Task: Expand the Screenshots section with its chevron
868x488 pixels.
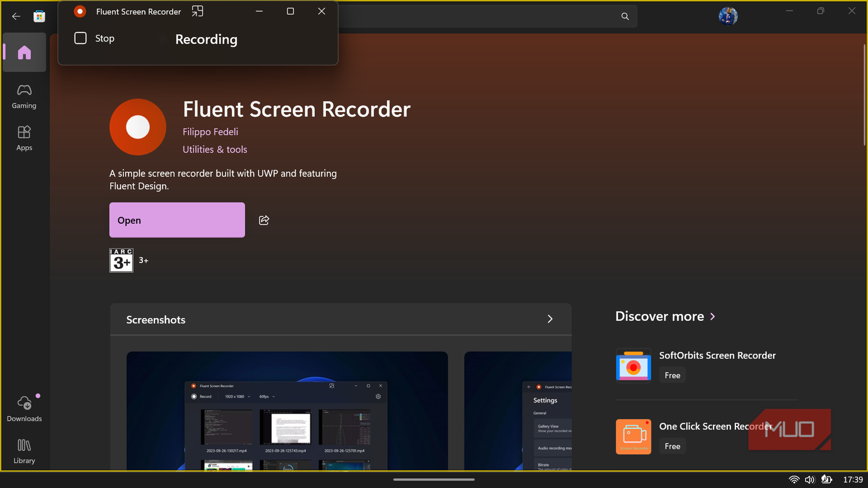Action: 550,319
